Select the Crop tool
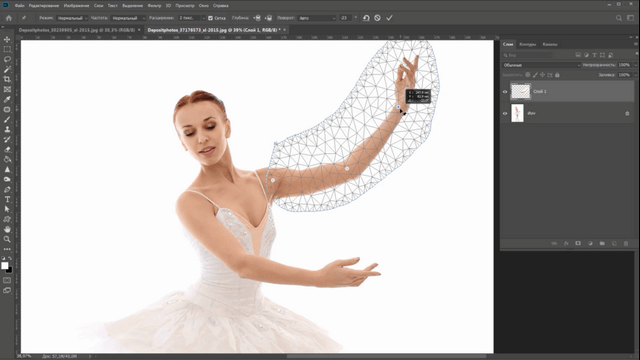Screen dimensions: 640x360 click(x=7, y=79)
